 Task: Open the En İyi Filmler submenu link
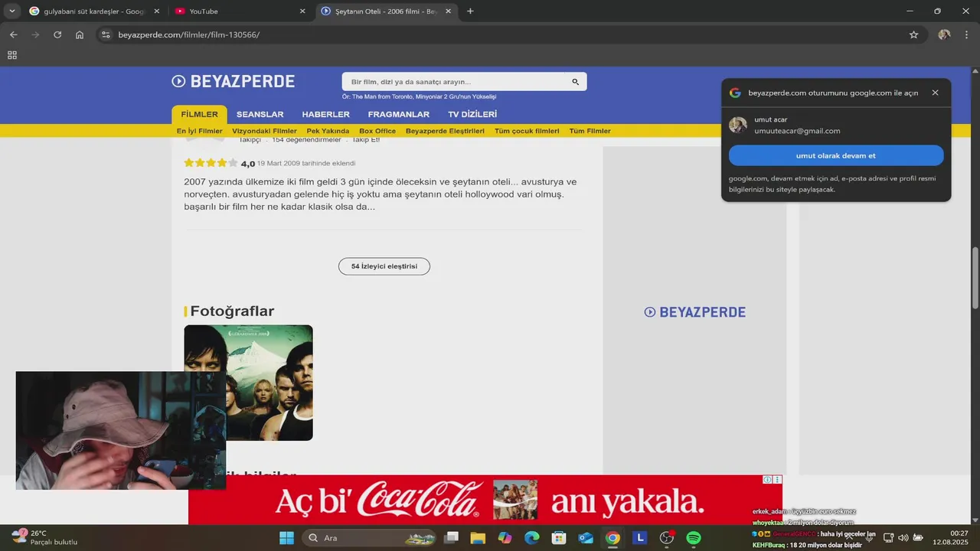[199, 131]
